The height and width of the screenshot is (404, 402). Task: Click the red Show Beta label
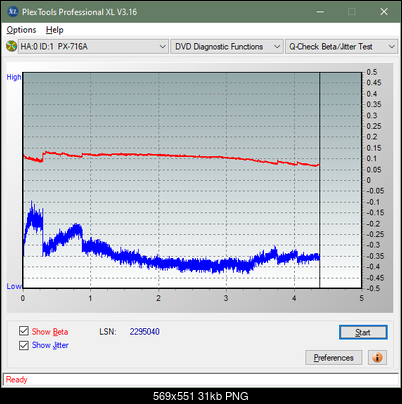[50, 332]
